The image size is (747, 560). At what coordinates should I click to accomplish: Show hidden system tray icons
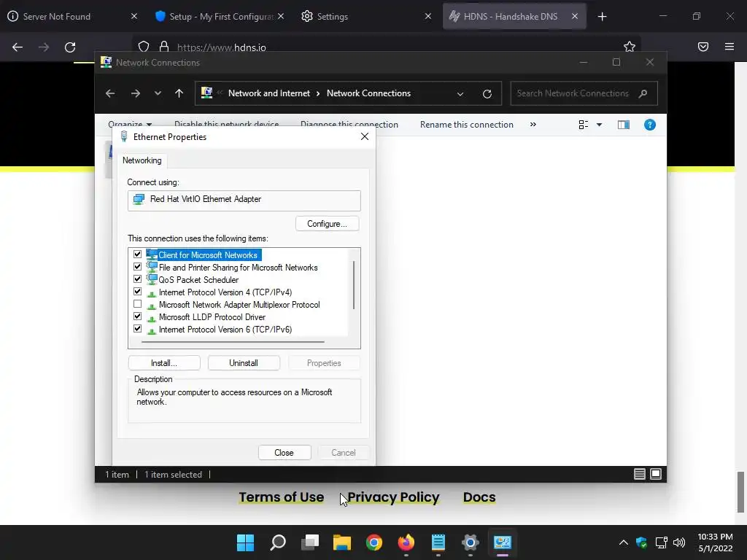coord(623,542)
